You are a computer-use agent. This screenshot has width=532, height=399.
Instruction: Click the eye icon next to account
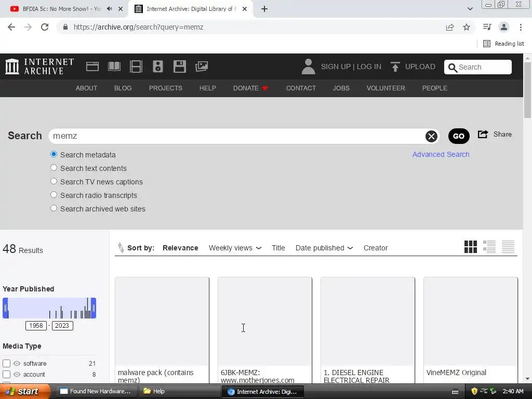(x=17, y=374)
